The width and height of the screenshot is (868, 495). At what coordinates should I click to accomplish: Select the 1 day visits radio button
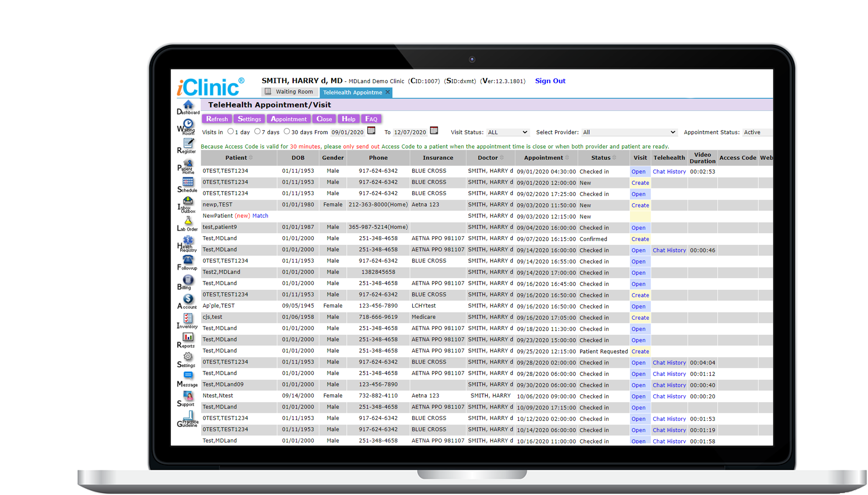(231, 131)
